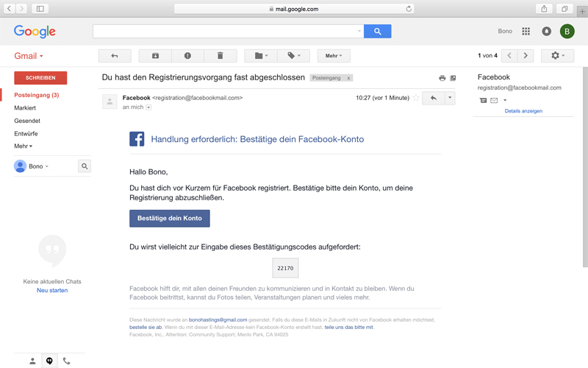Click SCHREIBEN to compose a message
Screen dimensions: 588x368
point(40,78)
